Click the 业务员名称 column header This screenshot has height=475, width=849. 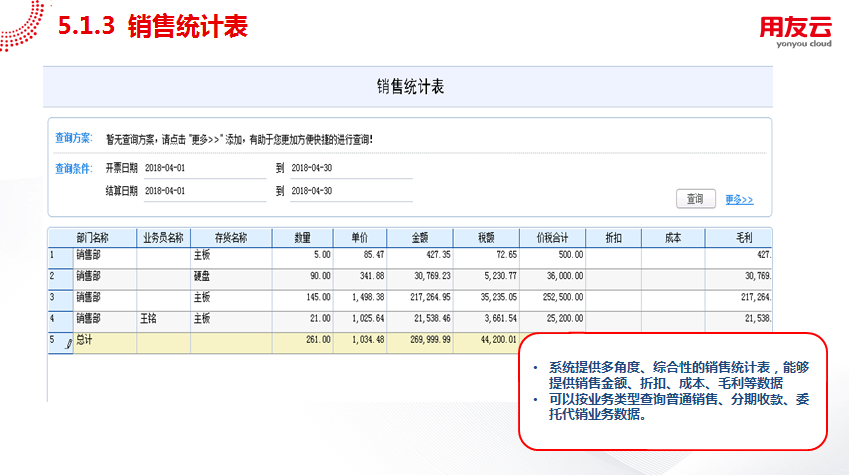163,238
